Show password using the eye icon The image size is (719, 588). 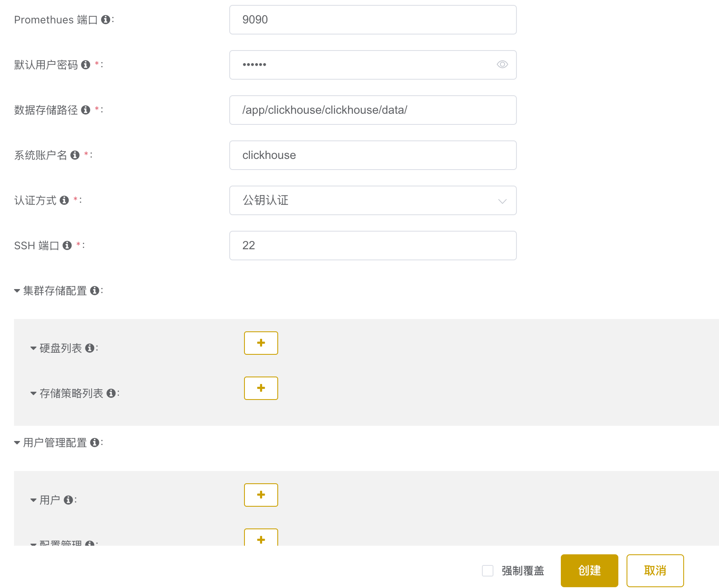502,64
